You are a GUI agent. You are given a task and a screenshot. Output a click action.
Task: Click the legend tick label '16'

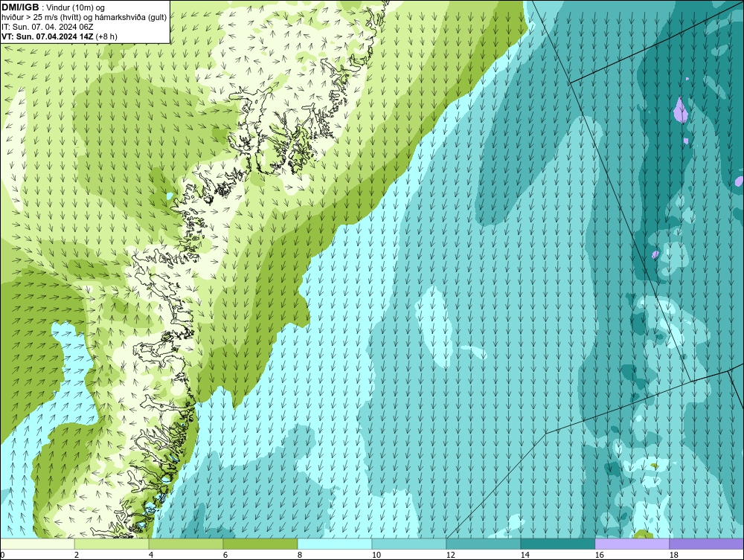(x=600, y=555)
